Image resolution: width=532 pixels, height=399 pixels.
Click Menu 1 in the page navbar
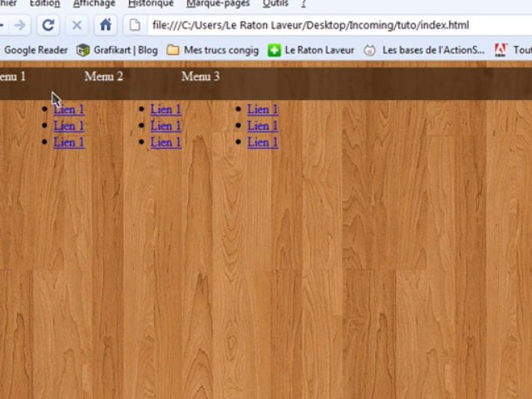[13, 76]
